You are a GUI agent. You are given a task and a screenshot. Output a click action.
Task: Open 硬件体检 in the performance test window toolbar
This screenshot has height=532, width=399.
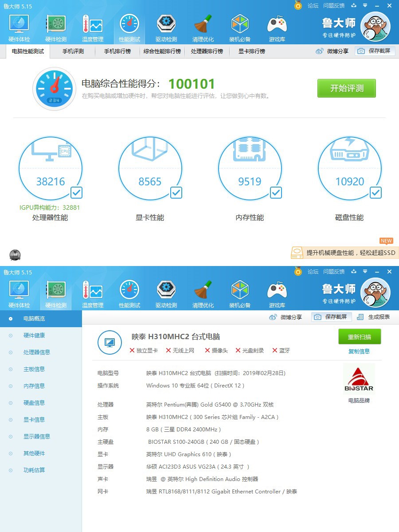pos(19,29)
